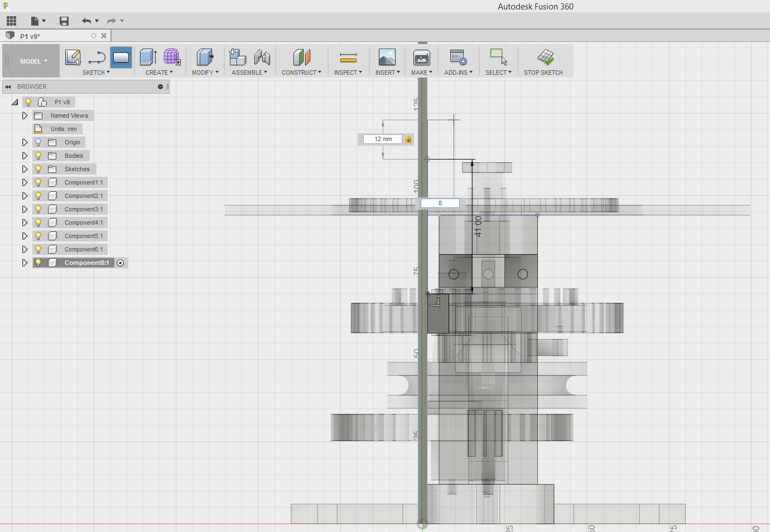This screenshot has width=770, height=532.
Task: Expand the Bodies folder
Action: coord(25,156)
